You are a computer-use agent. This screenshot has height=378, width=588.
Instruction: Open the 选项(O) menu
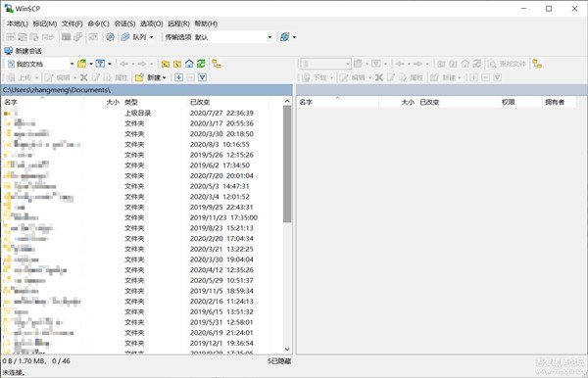152,24
